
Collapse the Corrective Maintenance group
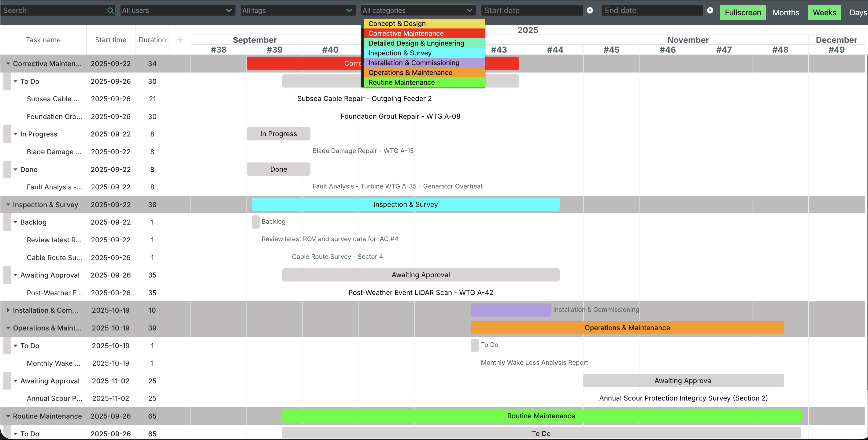coord(8,63)
